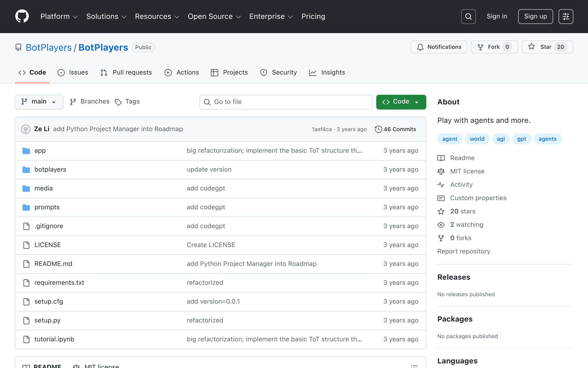Click the Report repository link
588x368 pixels.
464,251
